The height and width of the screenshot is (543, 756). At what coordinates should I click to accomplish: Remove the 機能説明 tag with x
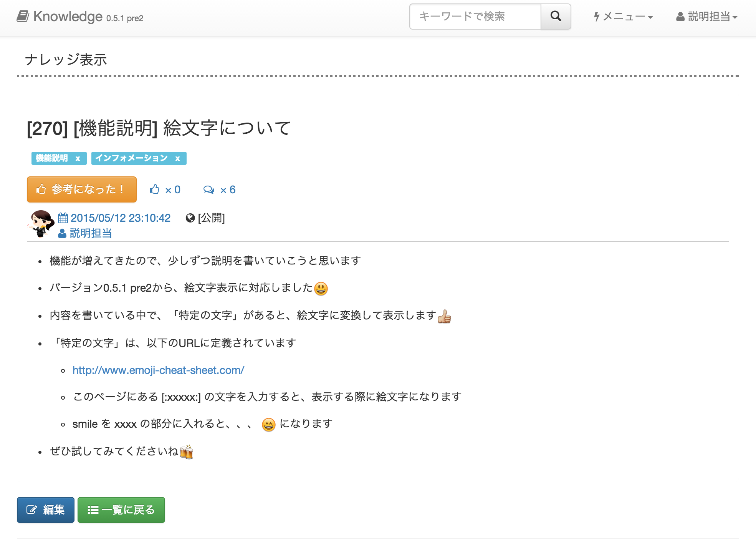point(78,158)
